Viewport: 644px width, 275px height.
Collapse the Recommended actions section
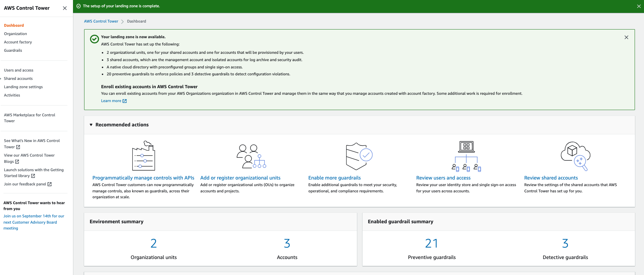[91, 125]
